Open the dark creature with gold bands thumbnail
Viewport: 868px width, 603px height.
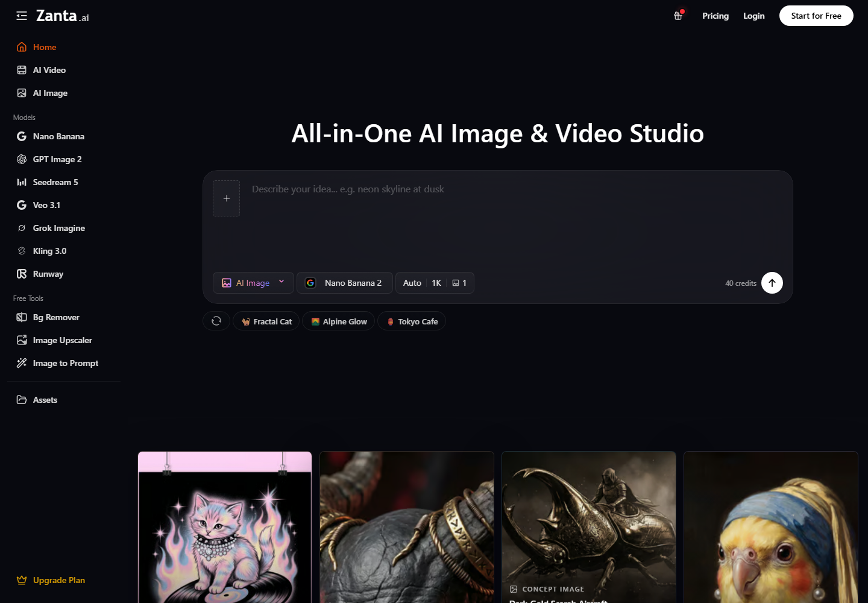(x=407, y=527)
